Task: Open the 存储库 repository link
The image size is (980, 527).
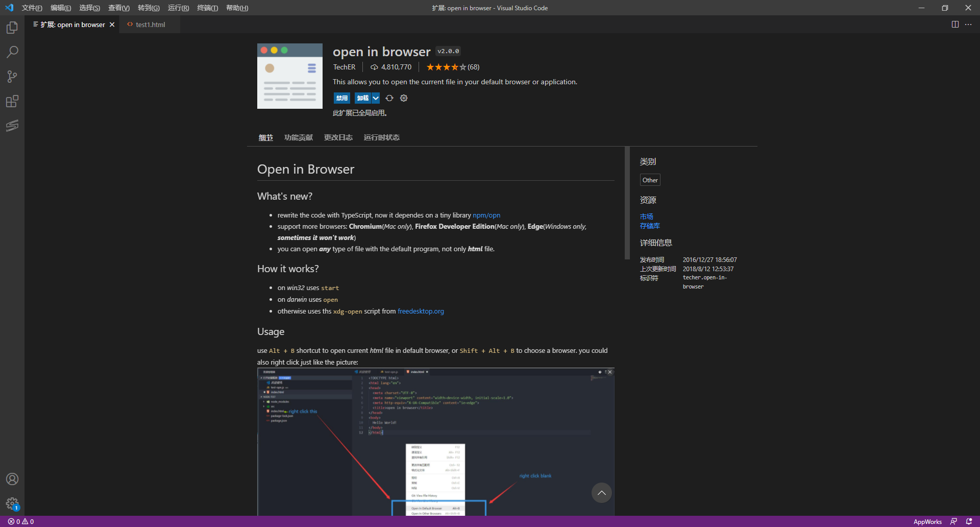Action: pyautogui.click(x=650, y=226)
